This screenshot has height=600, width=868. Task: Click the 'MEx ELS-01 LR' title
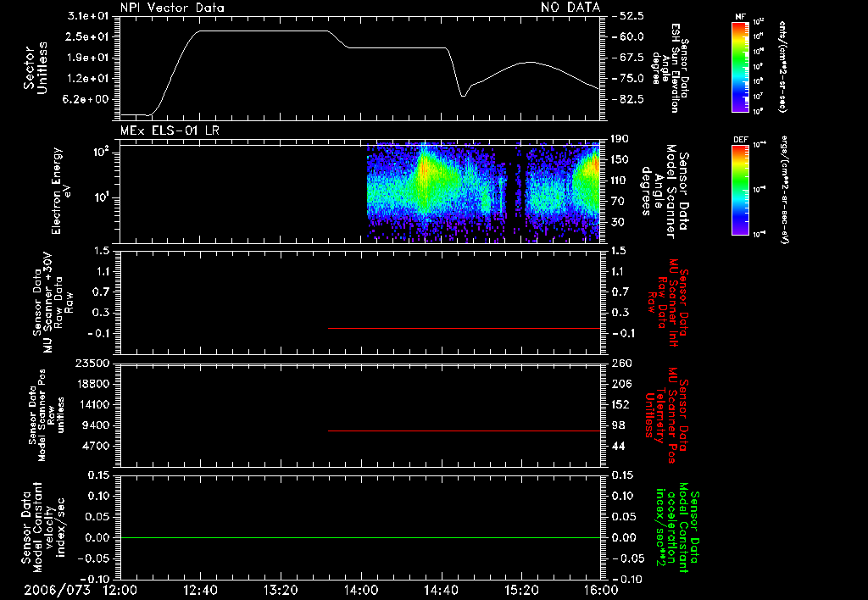[x=170, y=131]
